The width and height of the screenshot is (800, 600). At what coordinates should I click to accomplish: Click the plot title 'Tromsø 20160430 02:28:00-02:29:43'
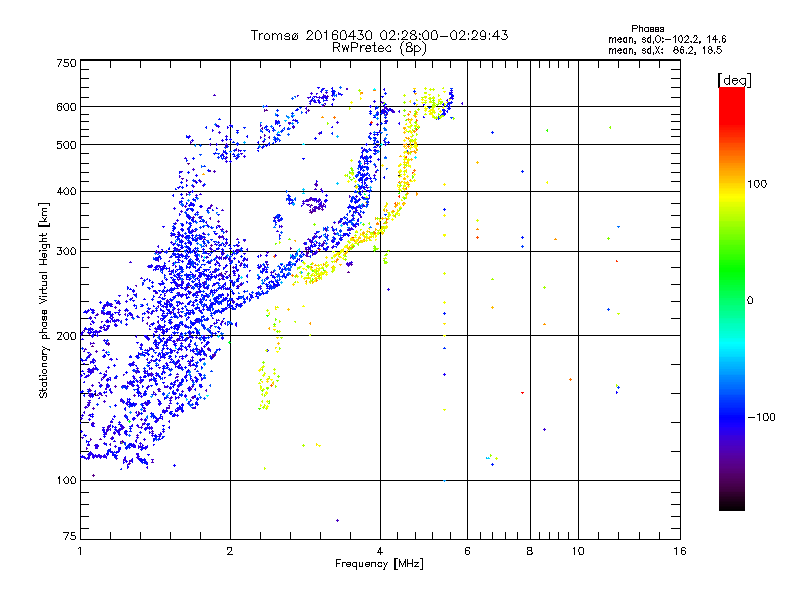[379, 35]
